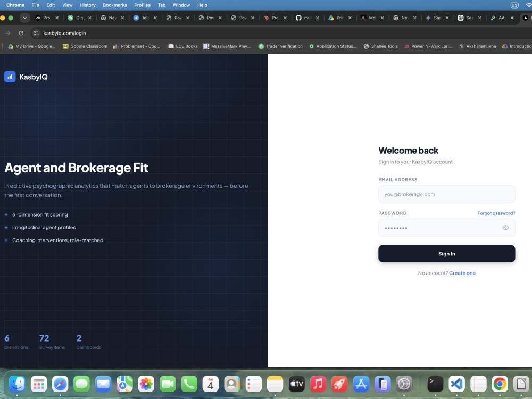Image resolution: width=532 pixels, height=399 pixels.
Task: Launch FaceTime from the dock
Action: (168, 384)
